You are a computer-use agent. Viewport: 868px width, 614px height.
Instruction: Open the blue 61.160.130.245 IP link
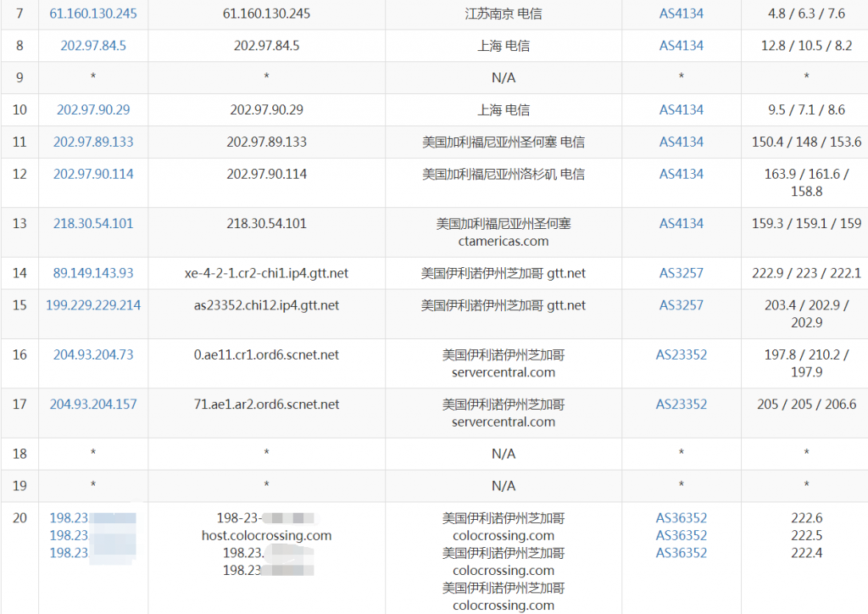(x=93, y=14)
